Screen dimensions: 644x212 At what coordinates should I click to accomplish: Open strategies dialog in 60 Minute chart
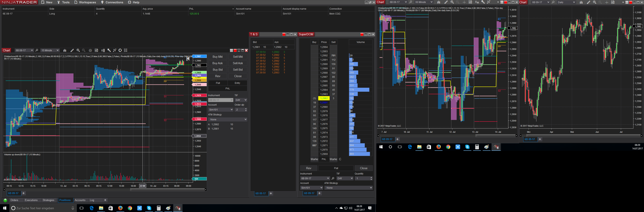[489, 2]
